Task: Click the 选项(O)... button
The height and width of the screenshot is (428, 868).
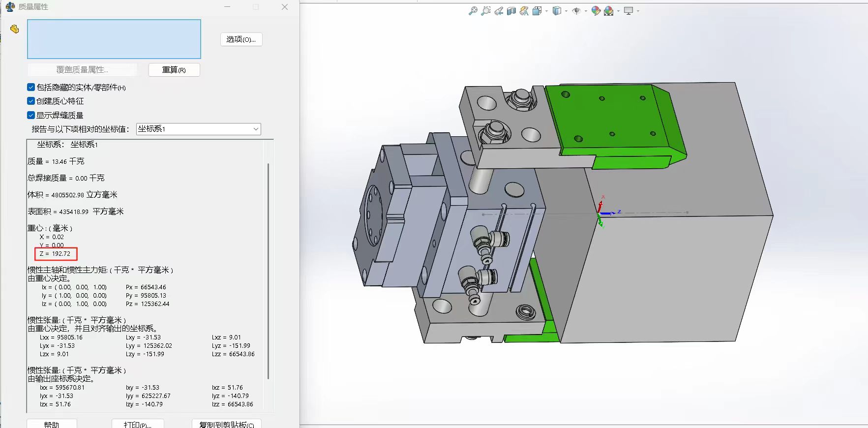Action: [x=241, y=39]
